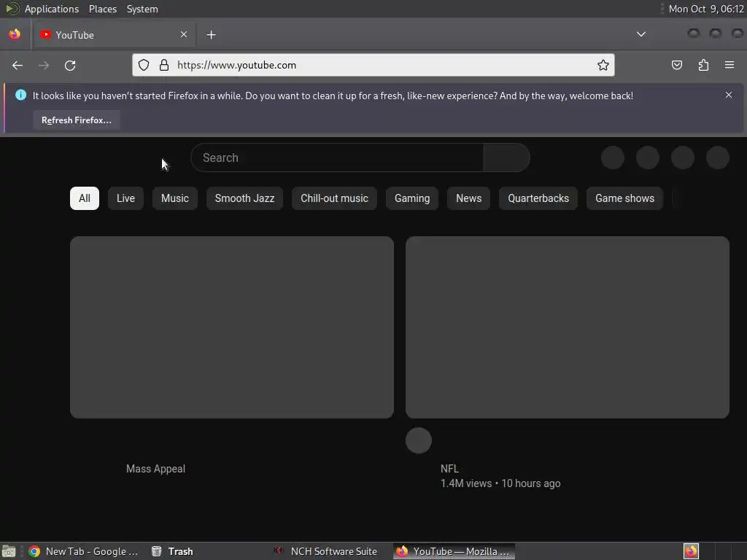Image resolution: width=747 pixels, height=560 pixels.
Task: Select the Gaming filter chip
Action: click(x=412, y=198)
